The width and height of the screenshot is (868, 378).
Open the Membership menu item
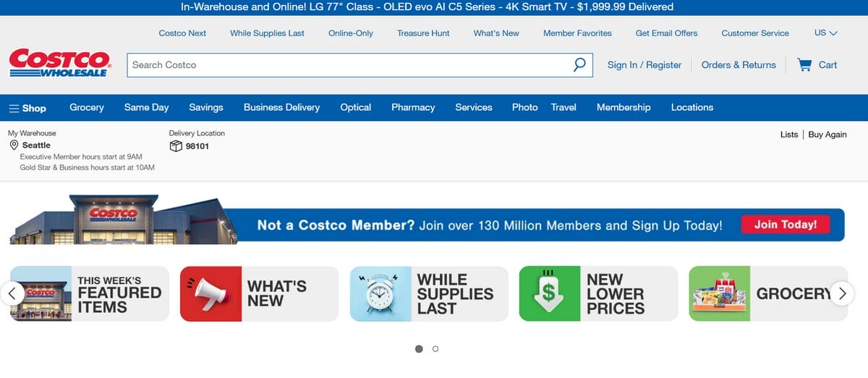click(x=624, y=107)
